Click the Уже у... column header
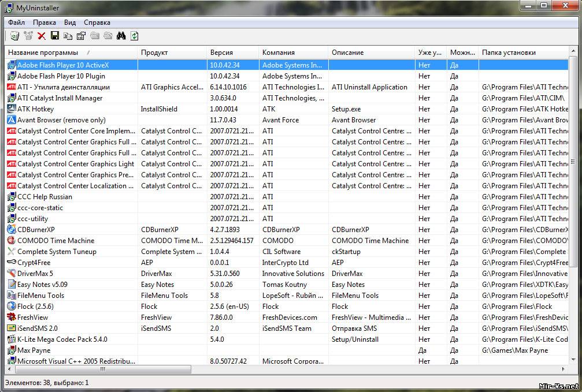This screenshot has width=582, height=392. click(431, 53)
